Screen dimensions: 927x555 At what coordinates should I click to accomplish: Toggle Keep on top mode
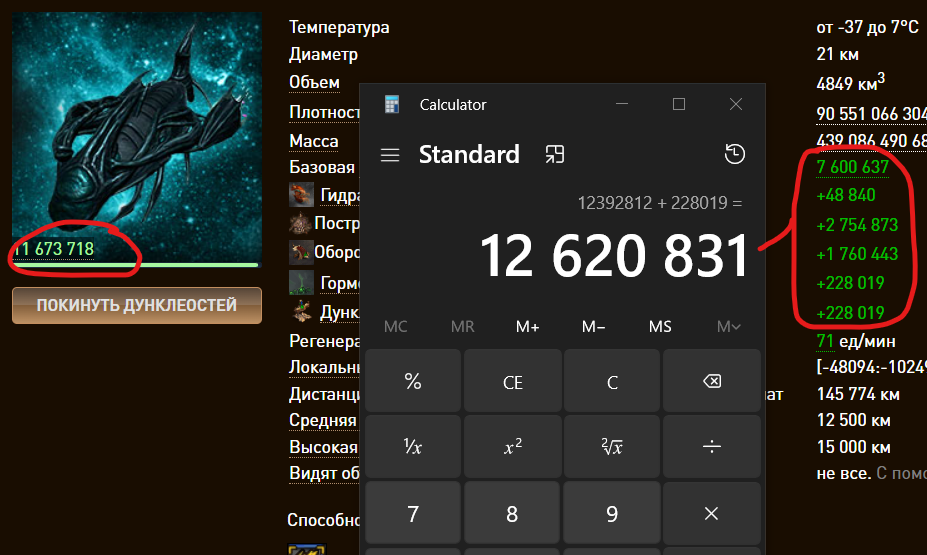(x=554, y=154)
